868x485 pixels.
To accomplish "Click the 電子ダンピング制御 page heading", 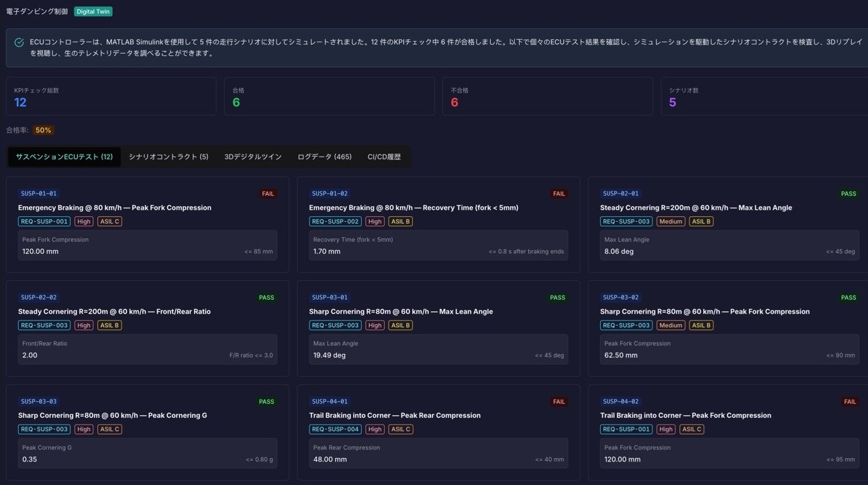I will (x=37, y=11).
